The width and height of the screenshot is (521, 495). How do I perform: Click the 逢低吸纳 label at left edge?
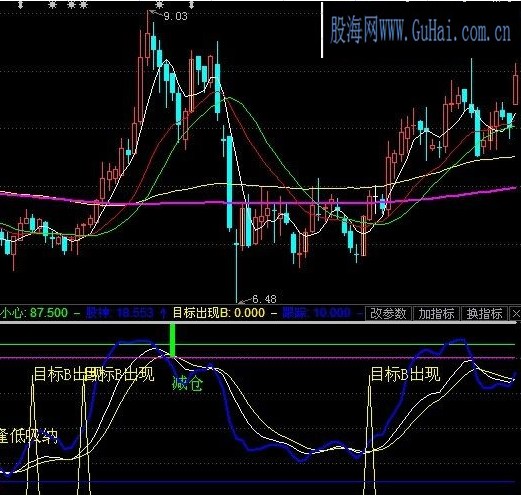click(x=29, y=436)
